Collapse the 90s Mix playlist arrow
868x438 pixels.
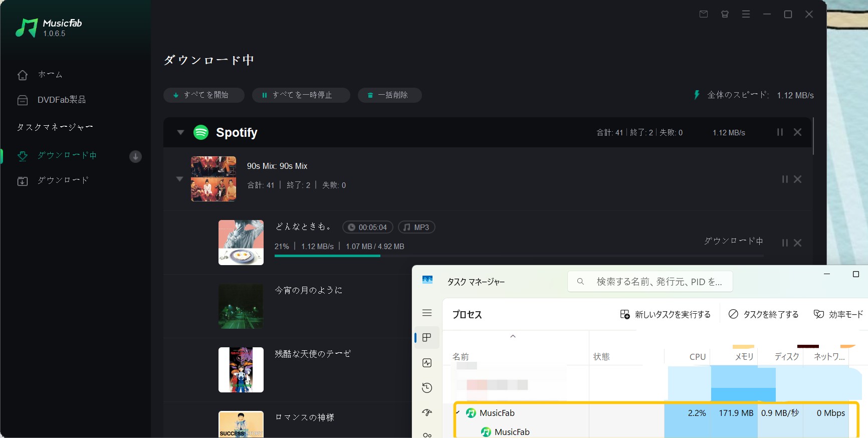(x=179, y=179)
